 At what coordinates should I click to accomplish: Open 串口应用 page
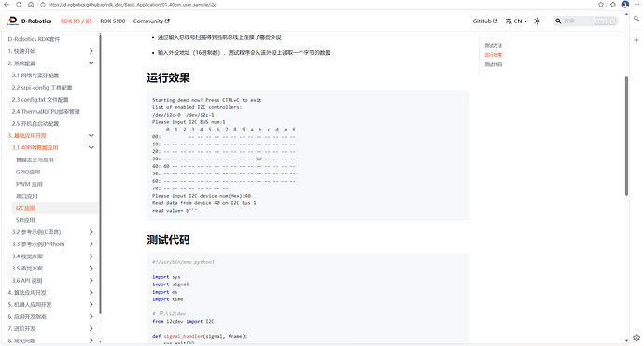coord(27,196)
